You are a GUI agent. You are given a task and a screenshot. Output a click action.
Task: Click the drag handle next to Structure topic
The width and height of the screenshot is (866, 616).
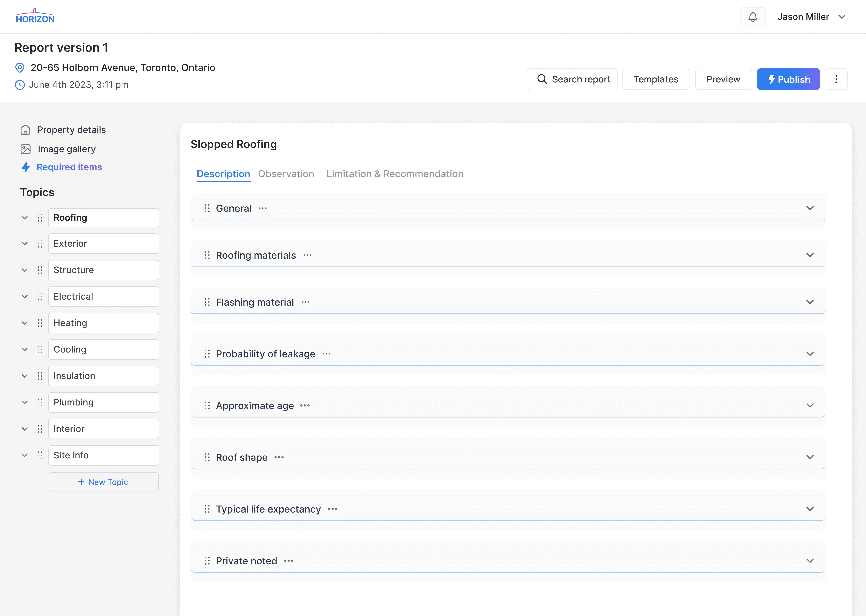[40, 270]
